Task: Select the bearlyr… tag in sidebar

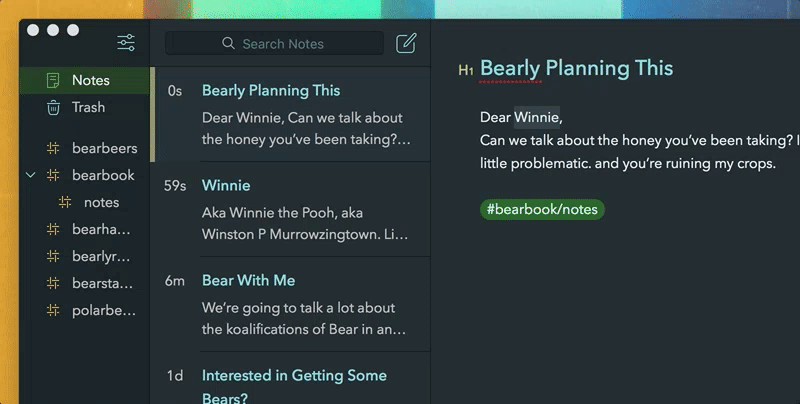Action: point(103,256)
